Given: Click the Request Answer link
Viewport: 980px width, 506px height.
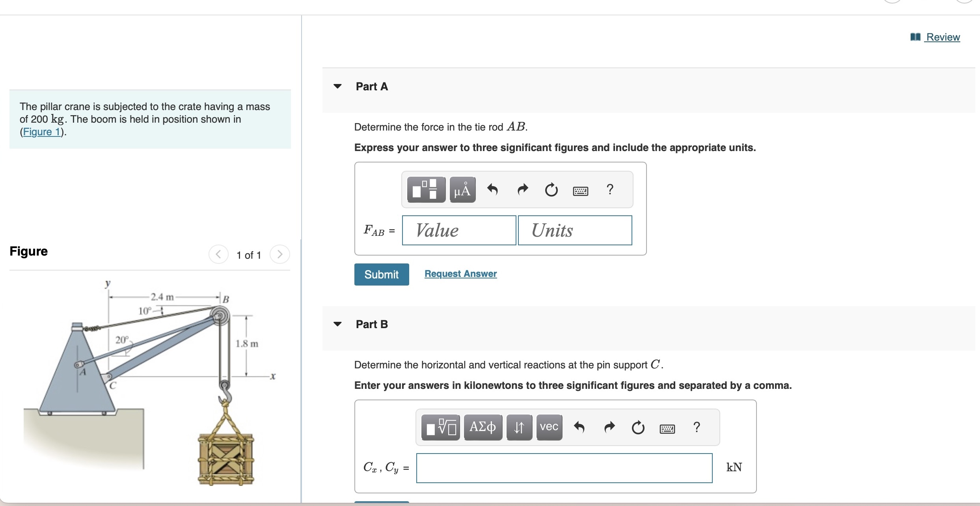Looking at the screenshot, I should point(460,274).
